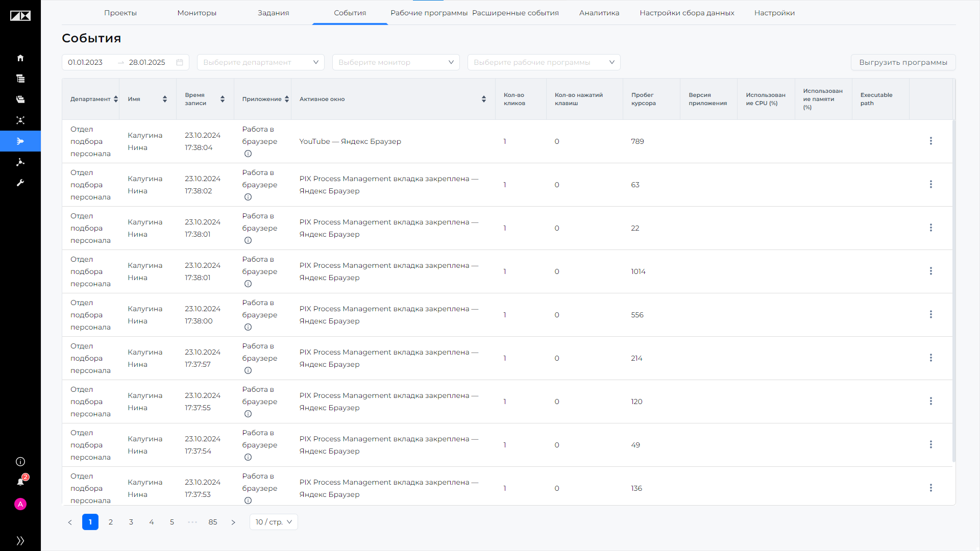Open the list icon below home in sidebar

click(x=20, y=79)
